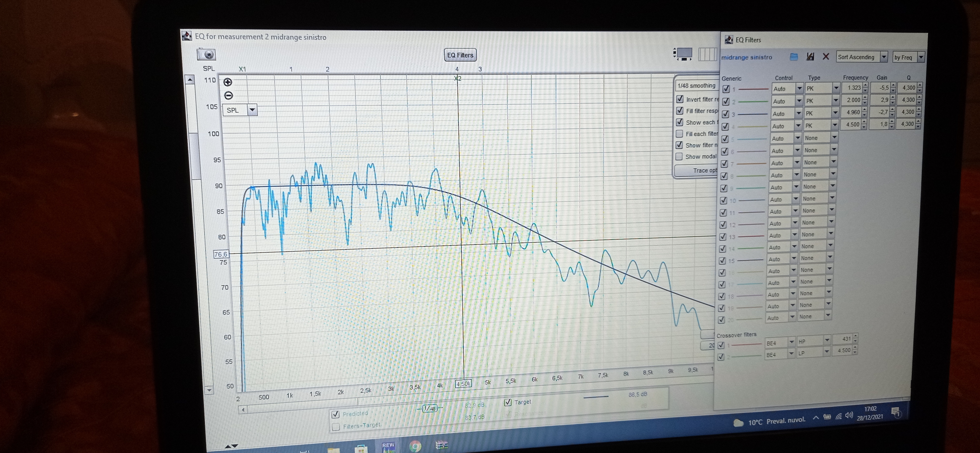Toggle the Predicted trace checkbox

click(x=335, y=414)
